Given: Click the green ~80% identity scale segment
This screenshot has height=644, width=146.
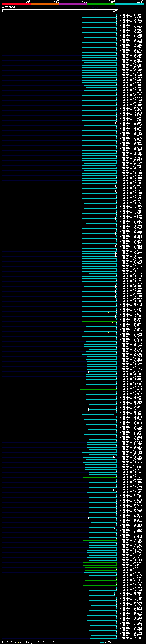Looking at the screenshot, I should [101, 4].
